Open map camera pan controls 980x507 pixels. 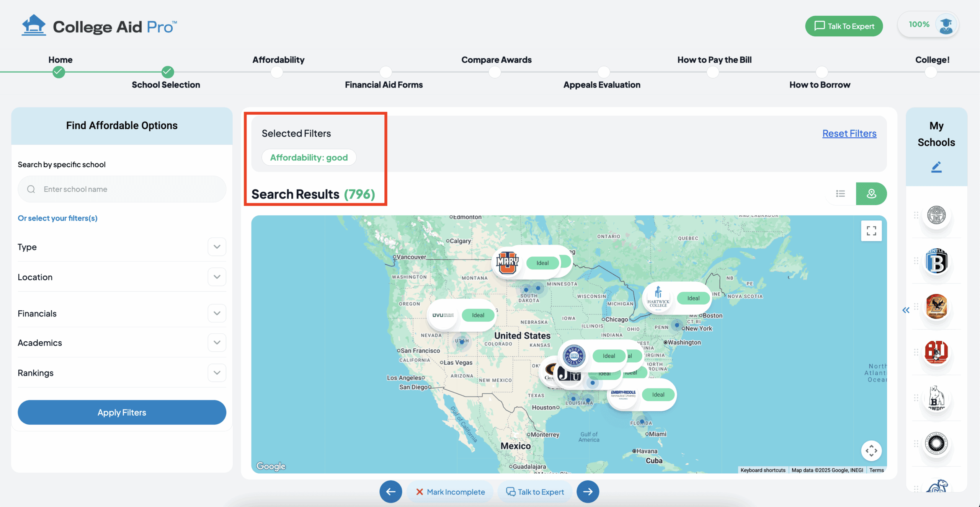pyautogui.click(x=871, y=451)
